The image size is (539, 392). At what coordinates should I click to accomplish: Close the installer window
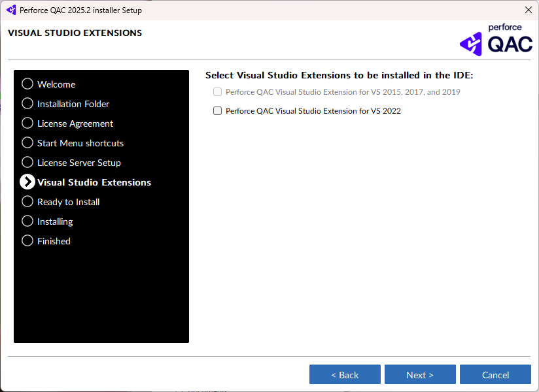(x=528, y=10)
